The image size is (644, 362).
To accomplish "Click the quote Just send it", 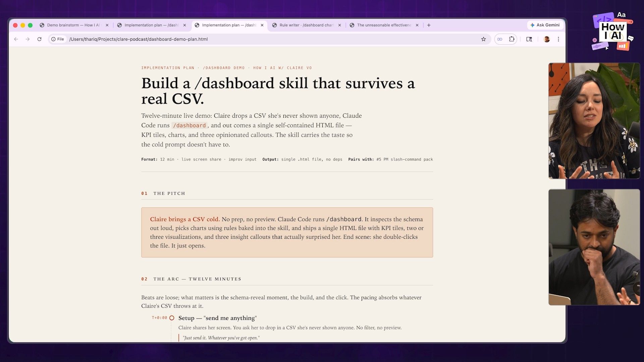I will tap(221, 338).
